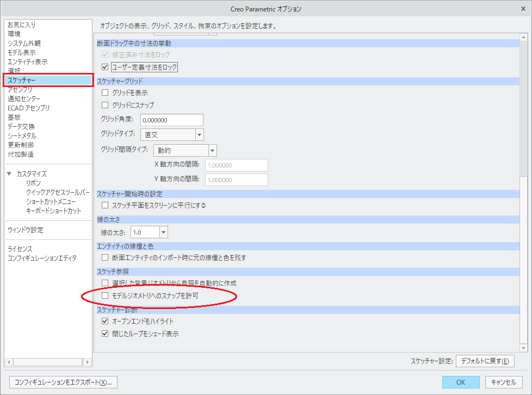Enable スケッチ平面をスクリーンに平行にする checkbox

pyautogui.click(x=106, y=206)
